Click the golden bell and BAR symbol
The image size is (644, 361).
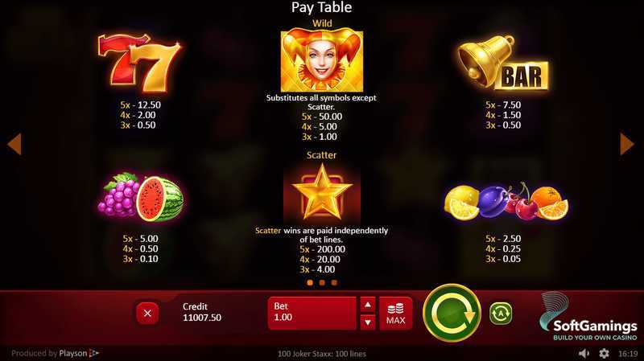[503, 63]
